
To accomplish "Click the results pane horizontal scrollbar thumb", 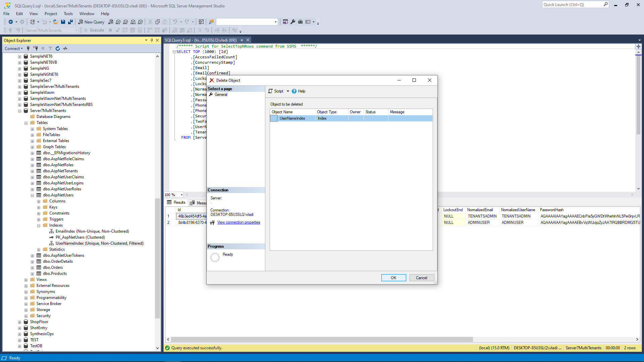I will point(322,339).
